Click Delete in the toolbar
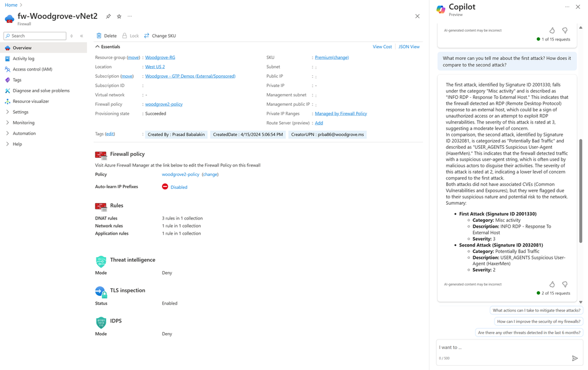The height and width of the screenshot is (370, 588). [107, 36]
